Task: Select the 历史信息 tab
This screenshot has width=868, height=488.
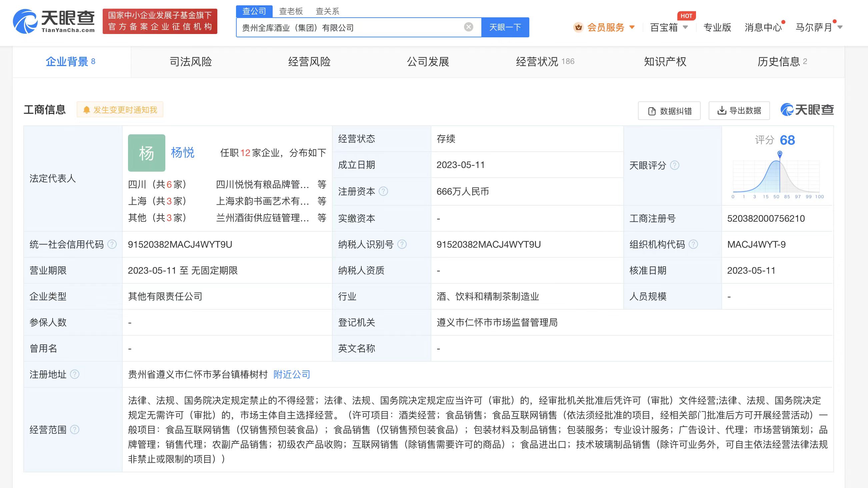Action: tap(782, 62)
